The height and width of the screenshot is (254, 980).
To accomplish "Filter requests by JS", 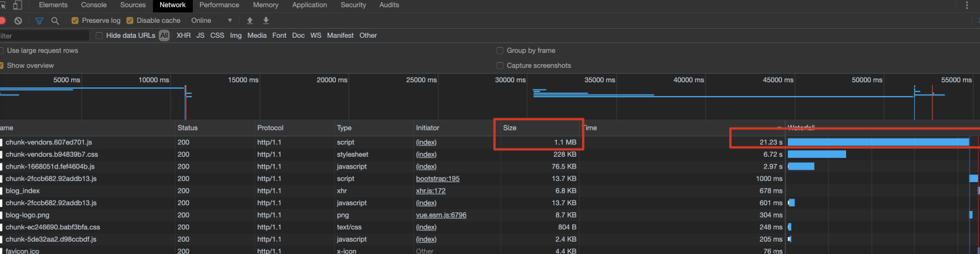I will 201,36.
